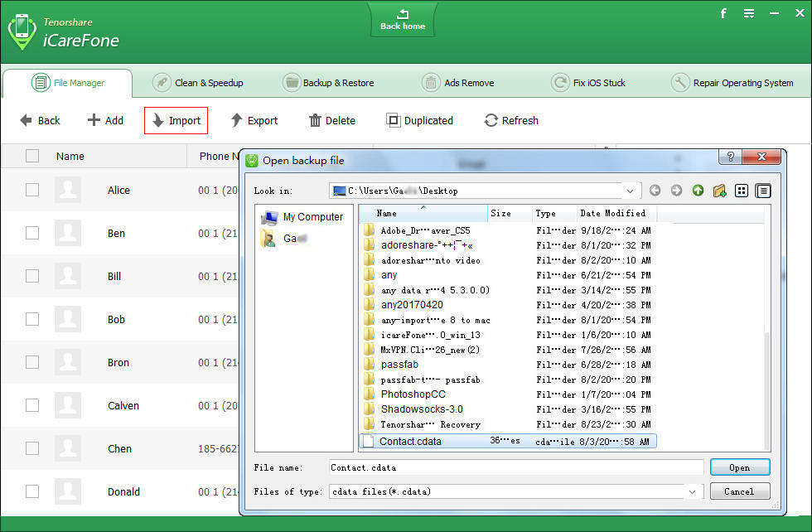Click the Delete trash toolbar button
The height and width of the screenshot is (532, 812).
coord(331,120)
